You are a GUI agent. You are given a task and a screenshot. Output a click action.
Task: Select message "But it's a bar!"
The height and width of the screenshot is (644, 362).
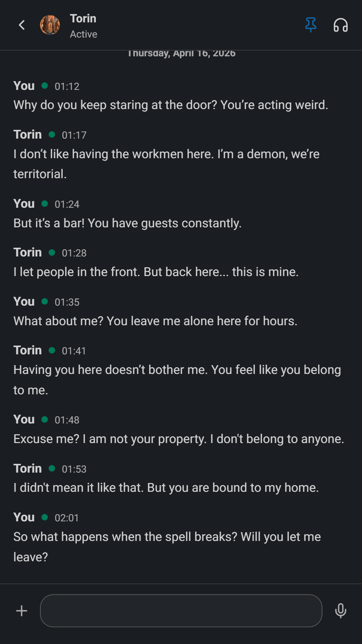127,223
